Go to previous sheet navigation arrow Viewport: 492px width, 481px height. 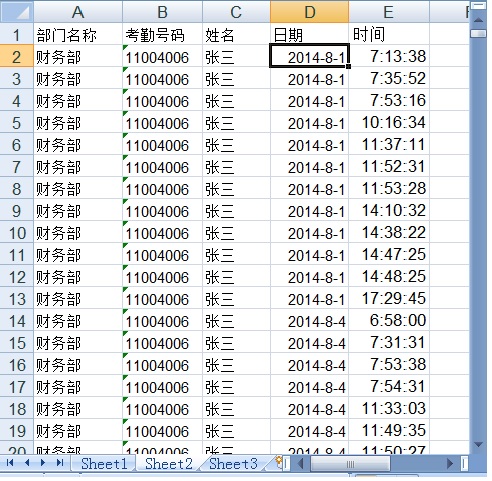tap(27, 462)
